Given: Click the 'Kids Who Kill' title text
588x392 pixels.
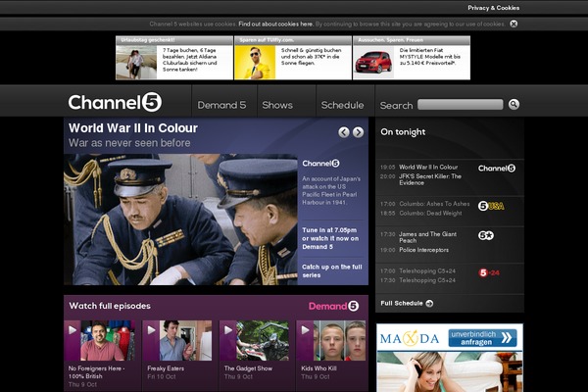Looking at the screenshot, I should point(318,368).
